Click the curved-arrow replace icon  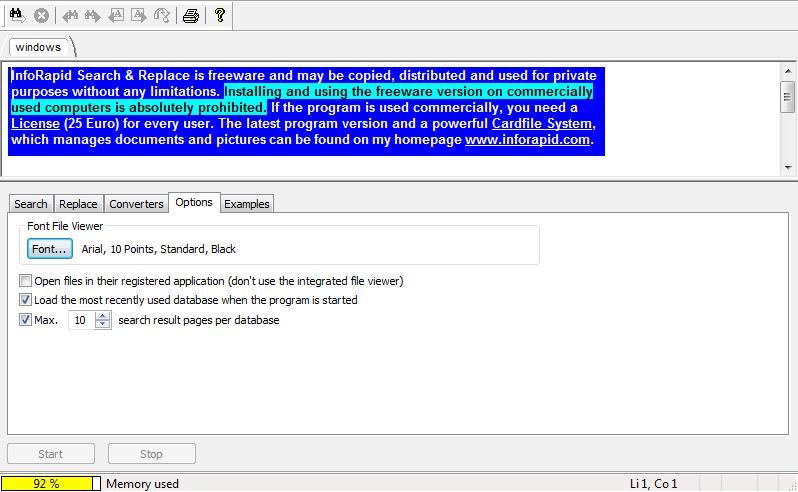tap(162, 15)
